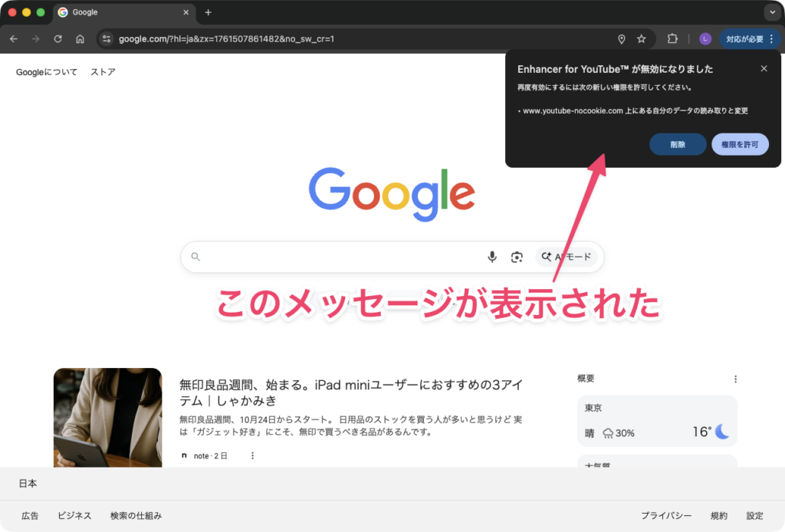Open the 無印良品週間 article thumbnail

(x=107, y=417)
